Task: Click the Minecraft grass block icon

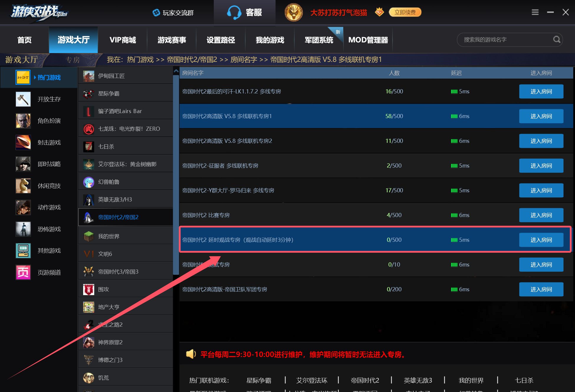Action: point(88,236)
